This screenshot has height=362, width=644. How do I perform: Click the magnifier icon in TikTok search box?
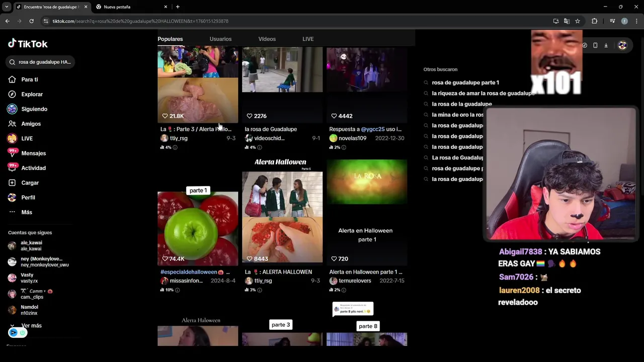point(12,62)
